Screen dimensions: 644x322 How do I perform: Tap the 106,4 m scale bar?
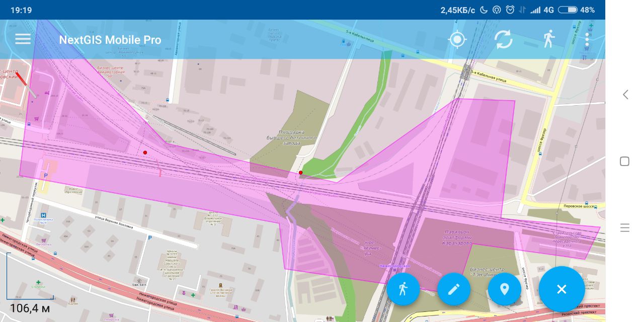30,308
